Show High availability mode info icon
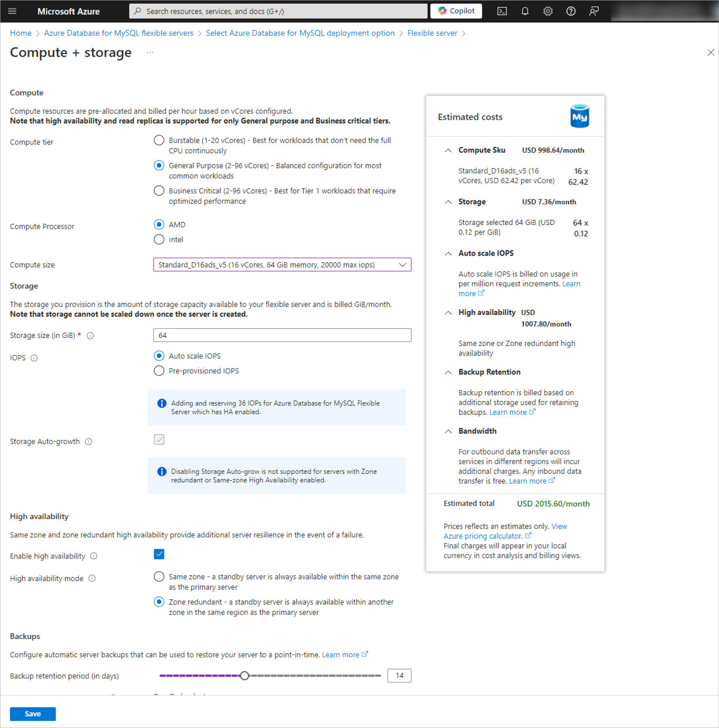This screenshot has width=719, height=728. pyautogui.click(x=92, y=578)
